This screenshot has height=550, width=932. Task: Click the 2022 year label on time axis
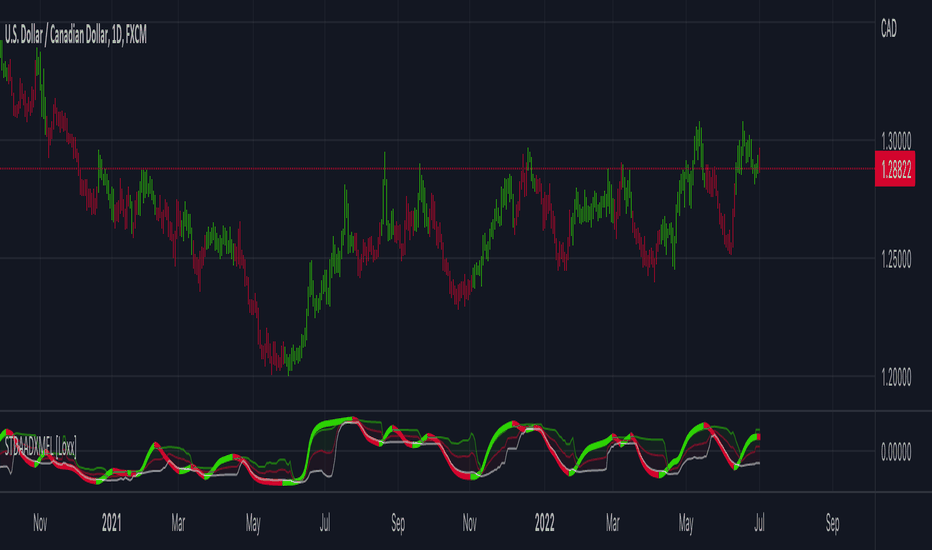[x=544, y=523]
